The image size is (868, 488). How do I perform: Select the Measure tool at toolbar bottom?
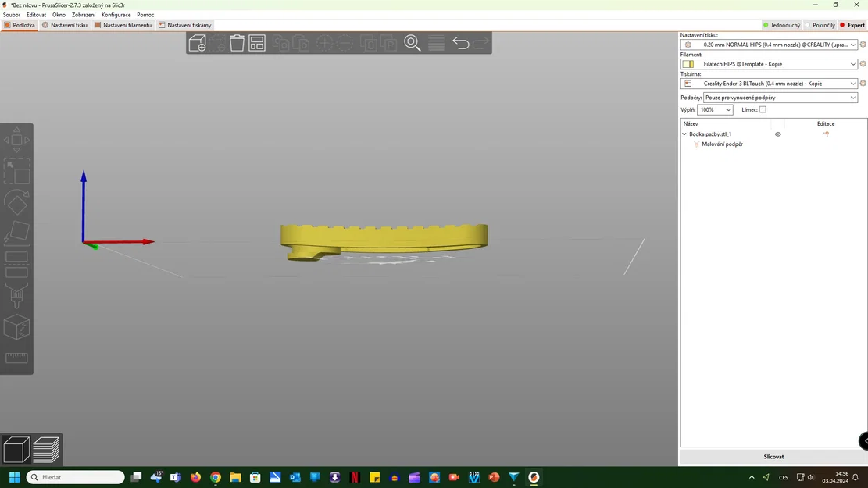[16, 355]
